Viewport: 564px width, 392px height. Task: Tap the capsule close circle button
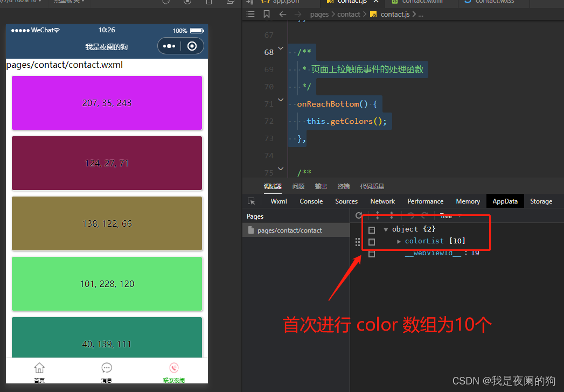tap(192, 46)
